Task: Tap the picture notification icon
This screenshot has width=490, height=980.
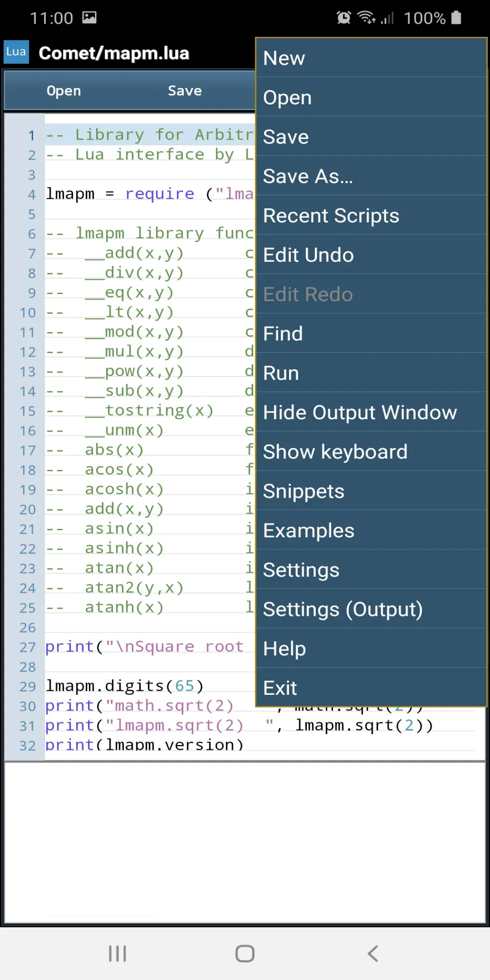Action: point(89,18)
